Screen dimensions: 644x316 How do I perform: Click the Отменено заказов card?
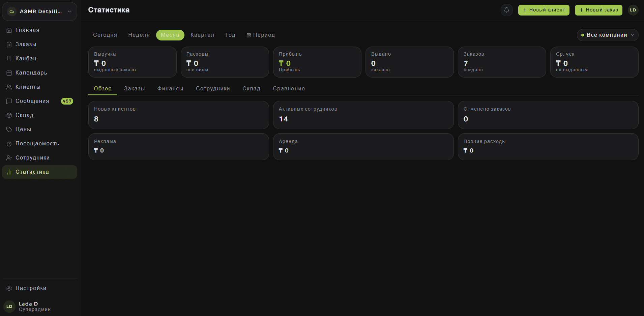pos(548,115)
